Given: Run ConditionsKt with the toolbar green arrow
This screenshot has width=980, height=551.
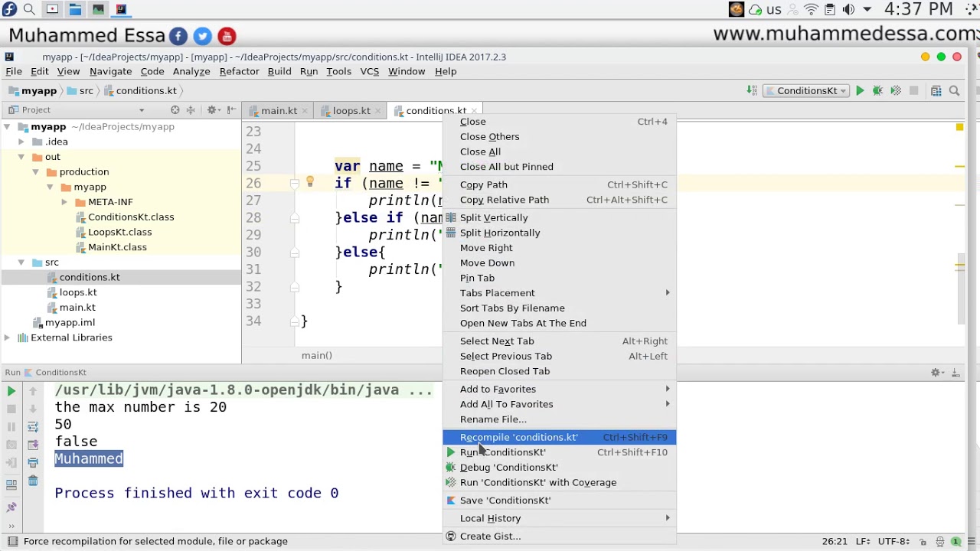Looking at the screenshot, I should [860, 91].
